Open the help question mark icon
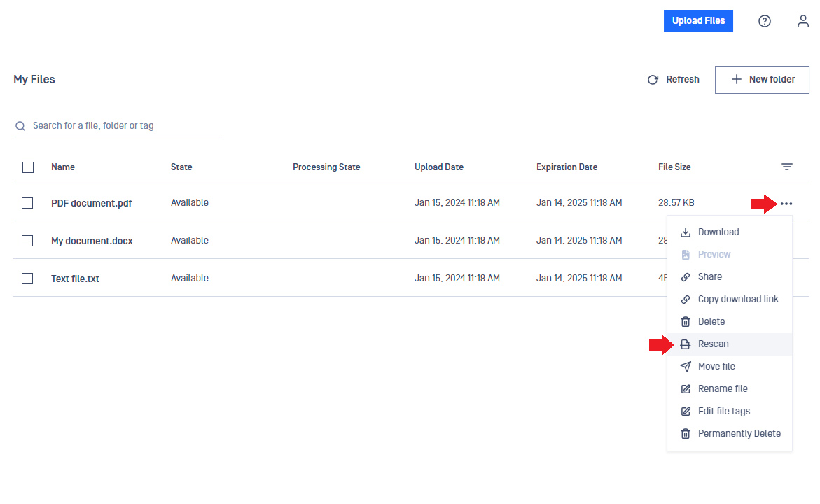 coord(765,21)
